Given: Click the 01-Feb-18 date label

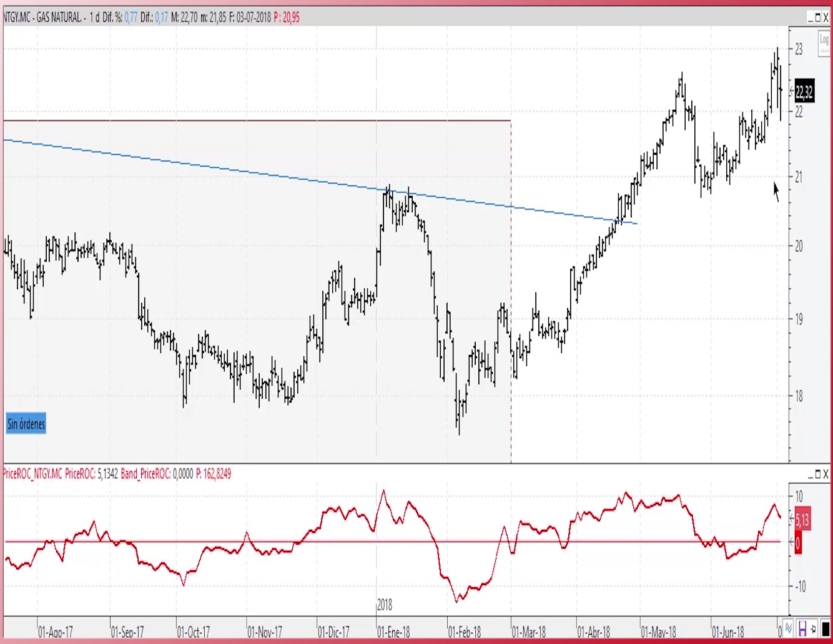Looking at the screenshot, I should (x=465, y=632).
